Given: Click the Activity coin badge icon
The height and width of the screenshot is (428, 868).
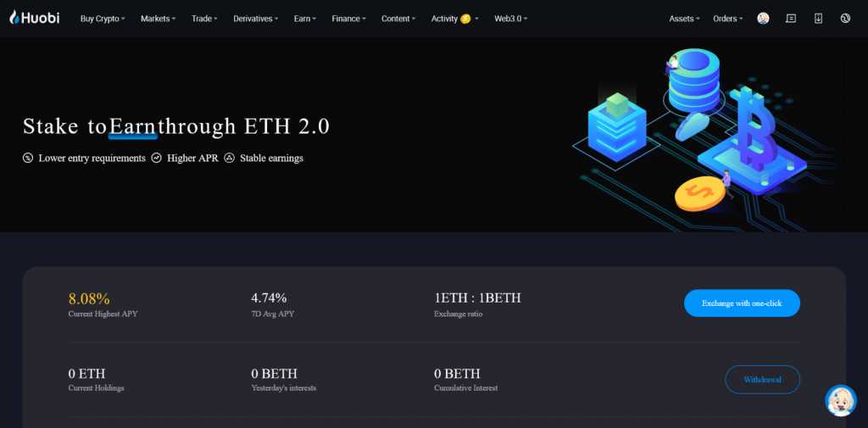Looking at the screenshot, I should pos(465,19).
